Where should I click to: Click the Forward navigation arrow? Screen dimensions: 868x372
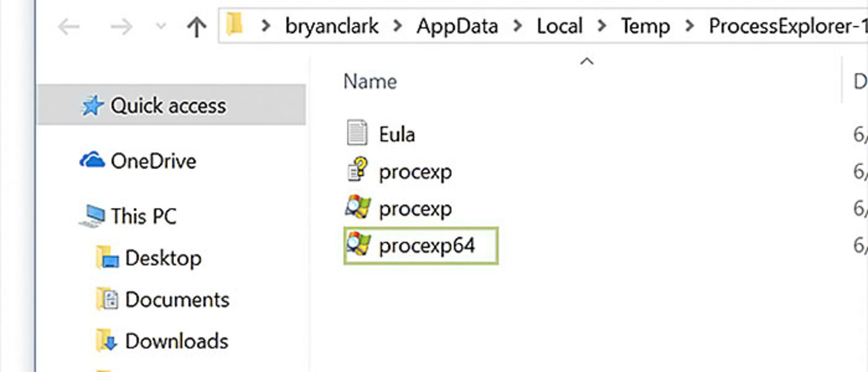[x=121, y=27]
